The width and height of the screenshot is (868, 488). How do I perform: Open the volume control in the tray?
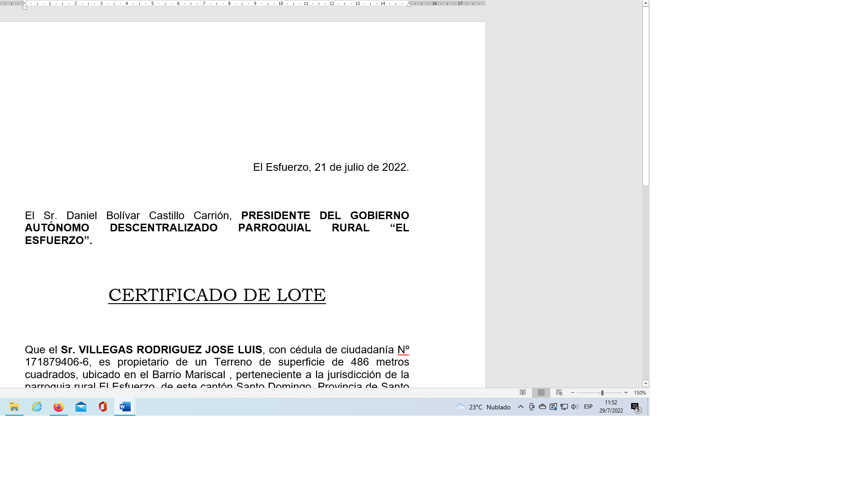[575, 407]
